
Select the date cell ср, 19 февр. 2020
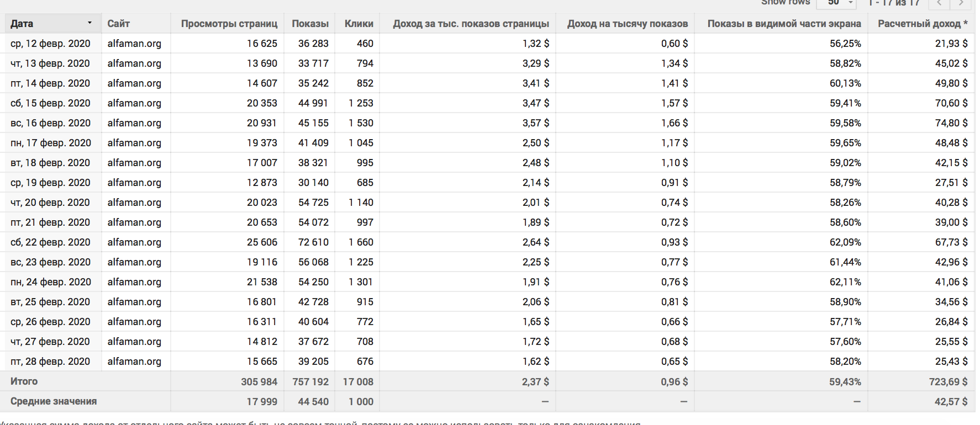pyautogui.click(x=50, y=183)
